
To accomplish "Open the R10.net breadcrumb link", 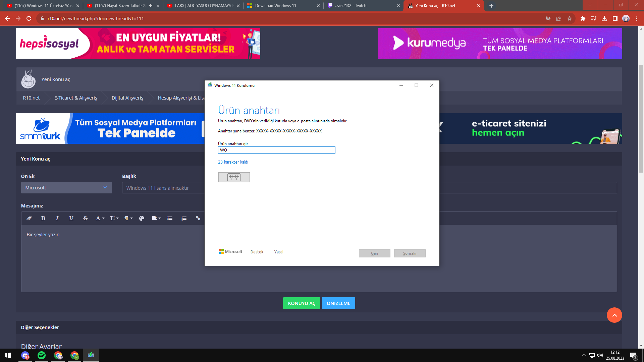I will (x=31, y=98).
